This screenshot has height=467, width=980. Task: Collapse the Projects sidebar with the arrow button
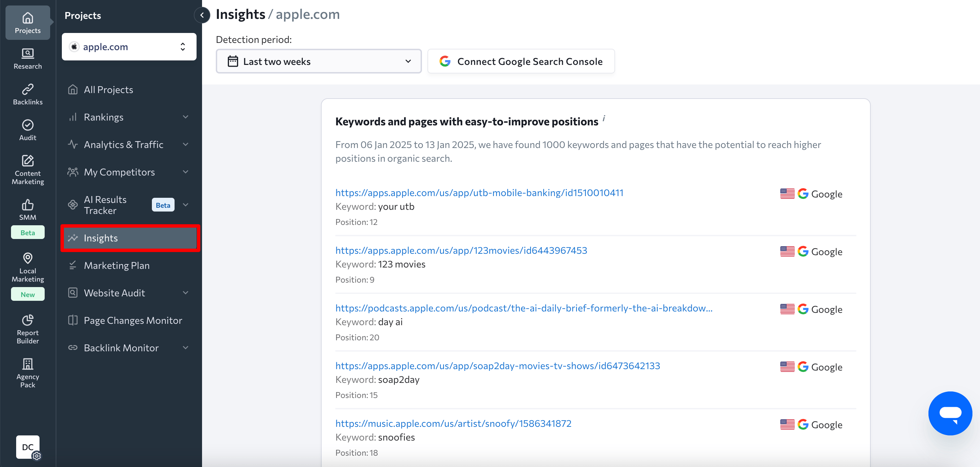coord(202,15)
